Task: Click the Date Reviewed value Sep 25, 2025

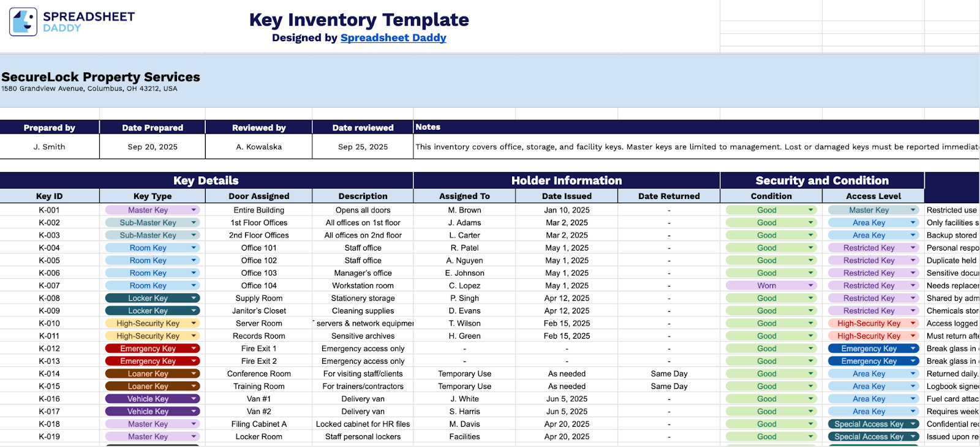Action: (x=363, y=146)
